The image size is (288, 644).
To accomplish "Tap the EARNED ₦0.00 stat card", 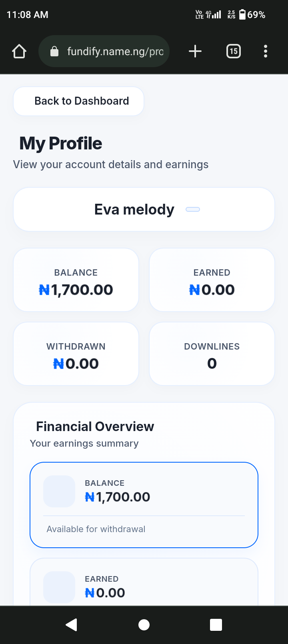I will (212, 280).
